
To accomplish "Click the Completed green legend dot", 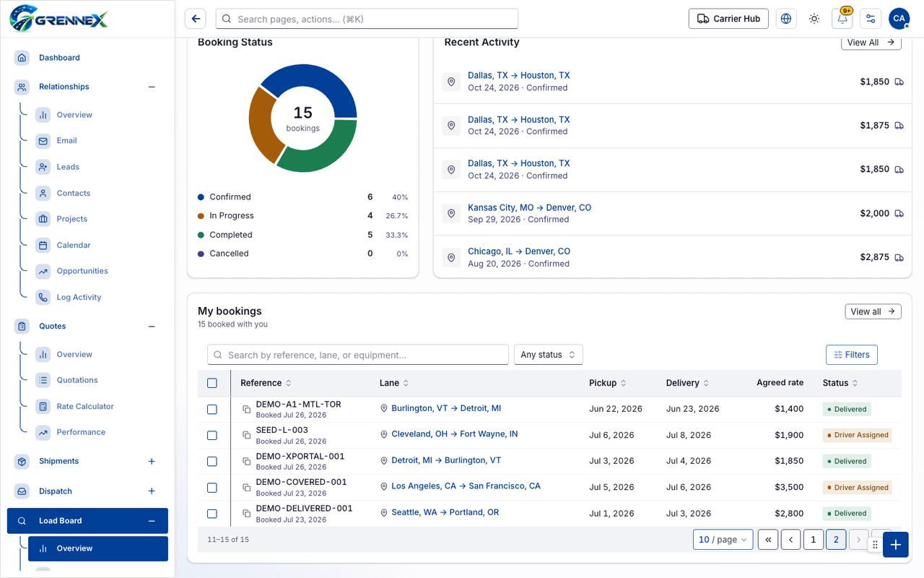I will click(x=201, y=235).
